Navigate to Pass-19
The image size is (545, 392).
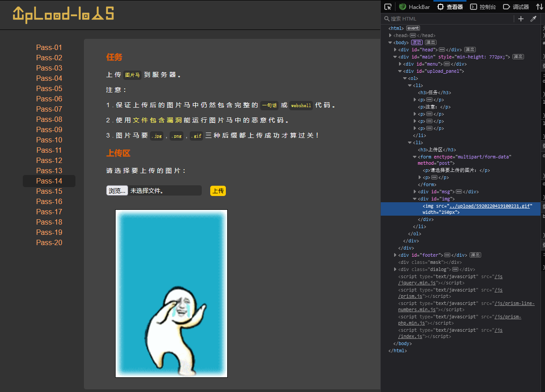(x=49, y=232)
